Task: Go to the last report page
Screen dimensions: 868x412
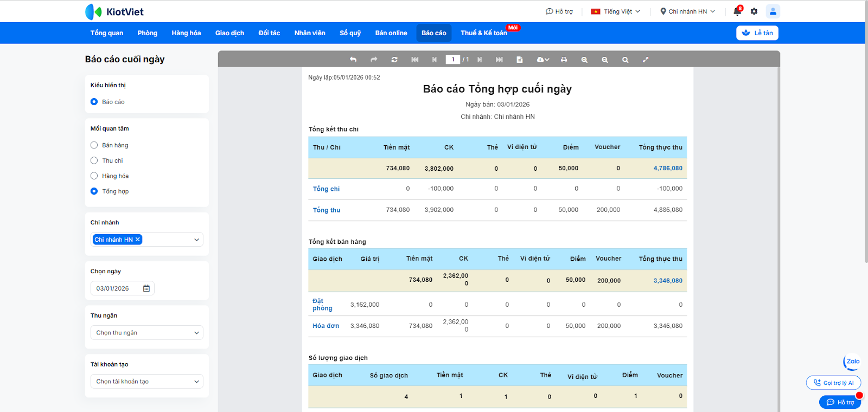Action: click(499, 60)
